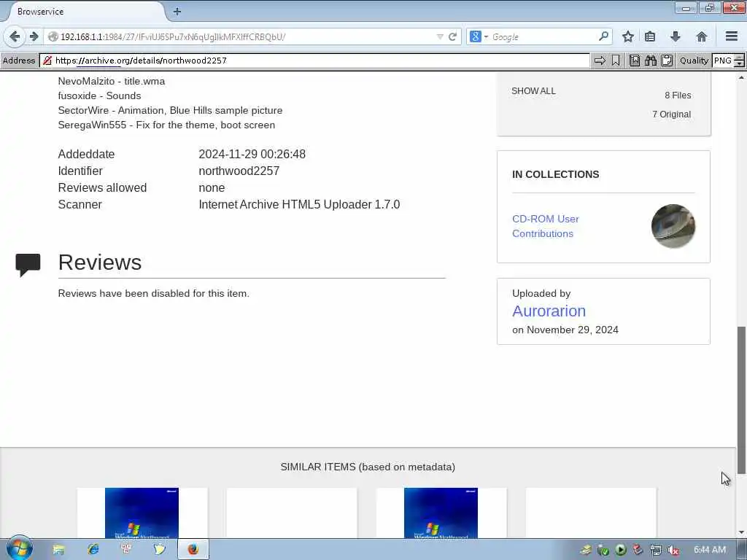The height and width of the screenshot is (560, 747).
Task: Click the Addeddate value 2024-11-29 00:26:48
Action: click(252, 155)
